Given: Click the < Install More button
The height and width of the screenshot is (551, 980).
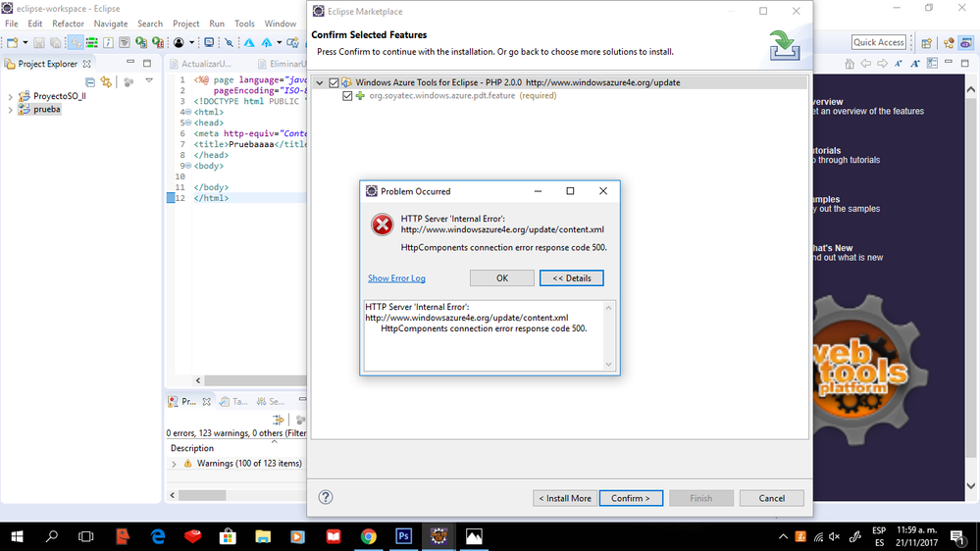Looking at the screenshot, I should [565, 498].
